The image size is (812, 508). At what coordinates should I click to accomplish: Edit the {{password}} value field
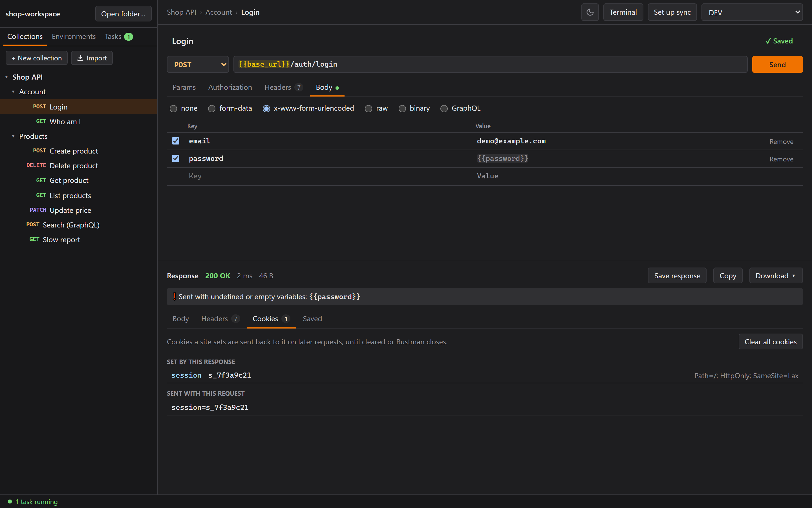click(x=616, y=159)
